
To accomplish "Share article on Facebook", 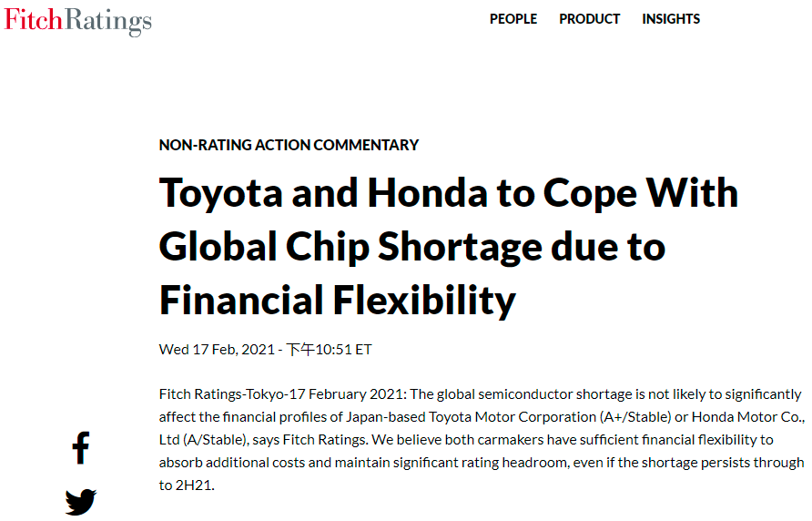I will (x=81, y=447).
